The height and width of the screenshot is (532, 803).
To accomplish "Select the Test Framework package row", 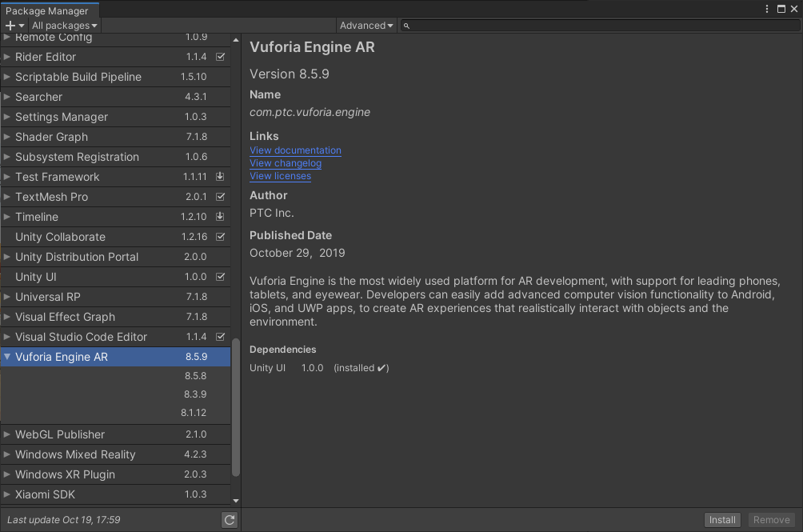I will pyautogui.click(x=116, y=177).
